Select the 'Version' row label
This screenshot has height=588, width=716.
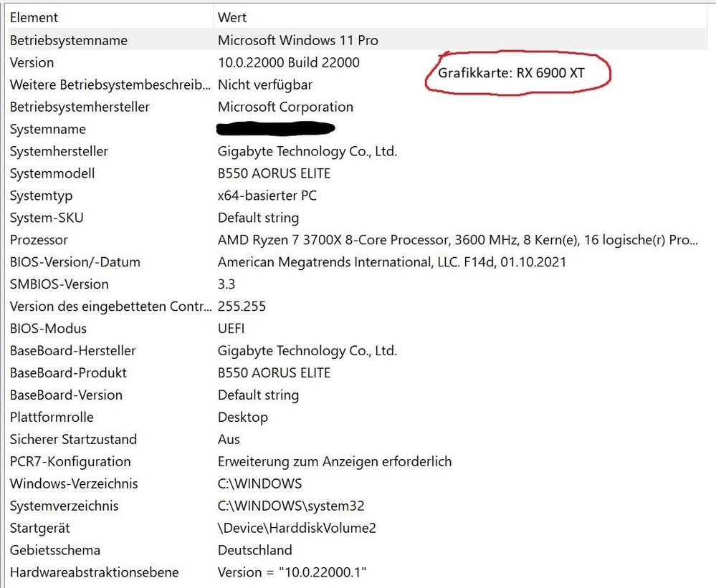32,62
